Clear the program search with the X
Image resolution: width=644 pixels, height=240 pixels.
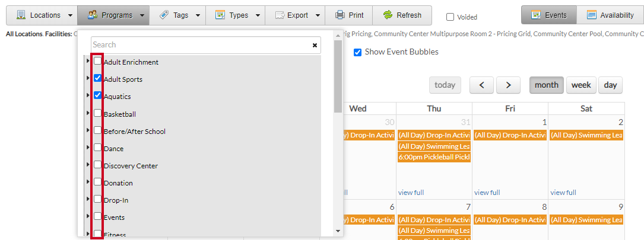315,45
